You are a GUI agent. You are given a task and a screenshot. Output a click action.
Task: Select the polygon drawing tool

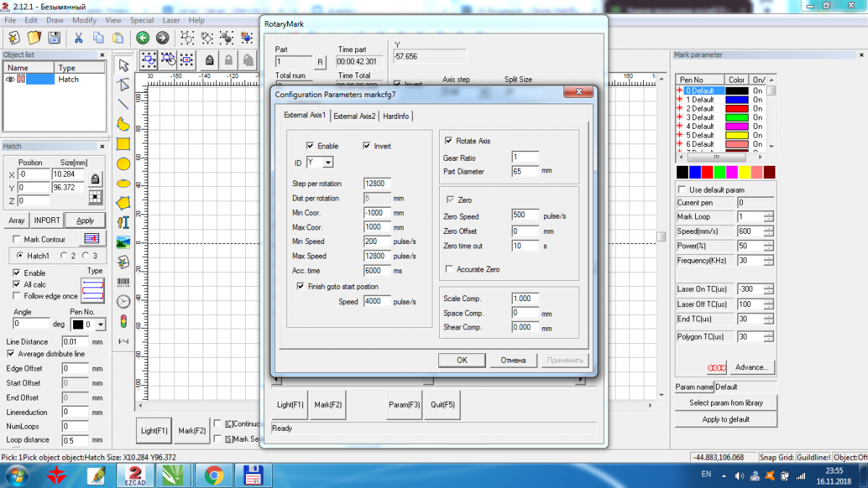124,203
